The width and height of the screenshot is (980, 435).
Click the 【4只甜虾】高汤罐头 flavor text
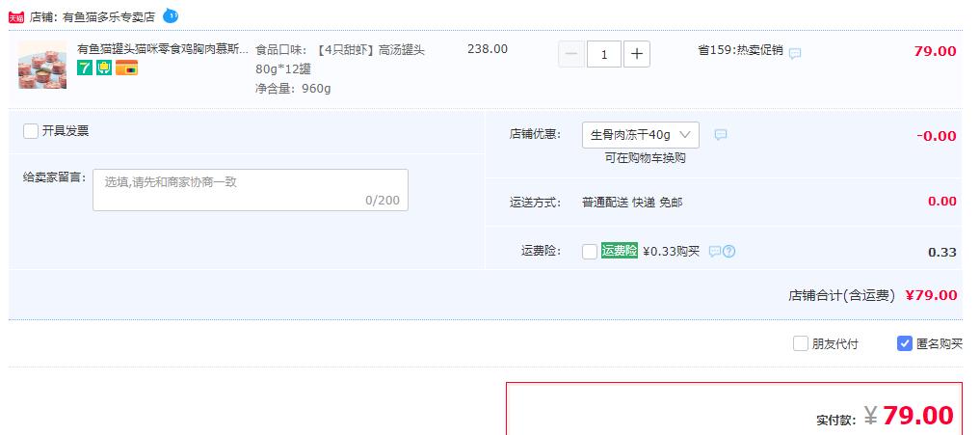(x=371, y=50)
